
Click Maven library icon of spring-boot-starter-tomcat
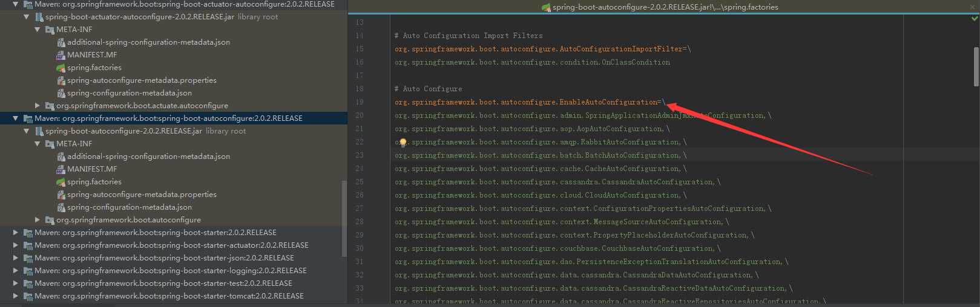tap(28, 296)
